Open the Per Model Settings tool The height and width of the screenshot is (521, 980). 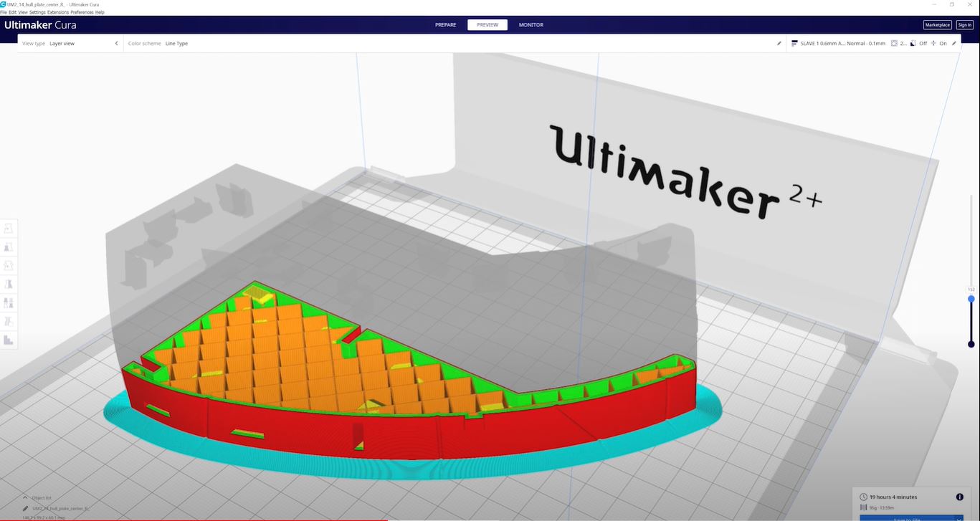click(x=9, y=303)
